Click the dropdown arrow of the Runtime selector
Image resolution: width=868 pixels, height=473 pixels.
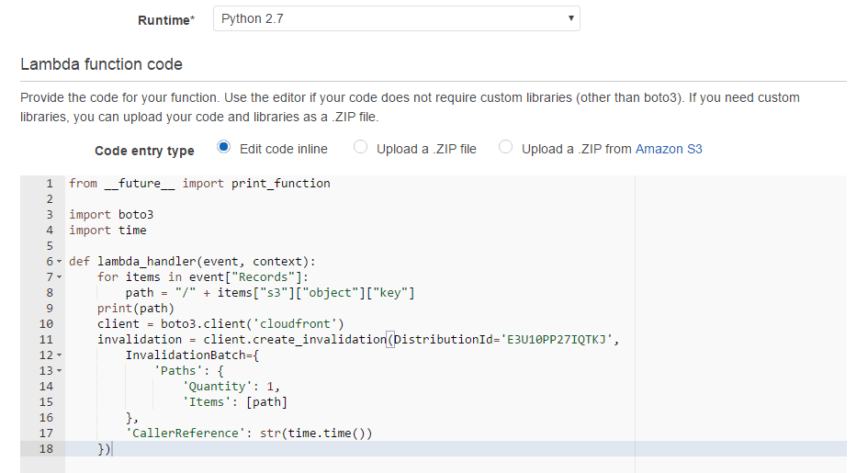[x=570, y=18]
